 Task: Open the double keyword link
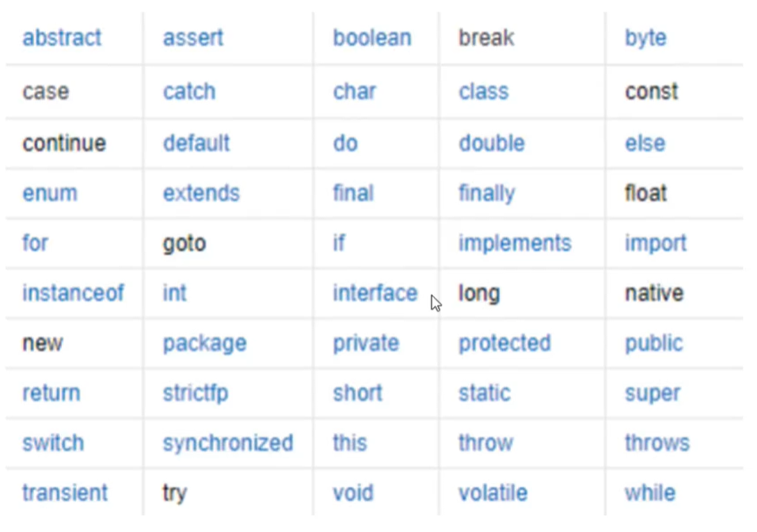click(x=492, y=143)
